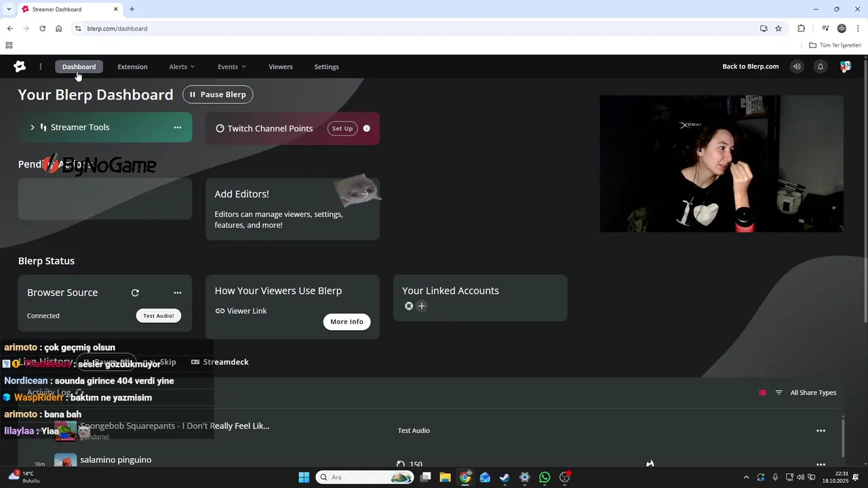
Task: Open the vertical dots menu beside Blerp logo
Action: (41, 66)
